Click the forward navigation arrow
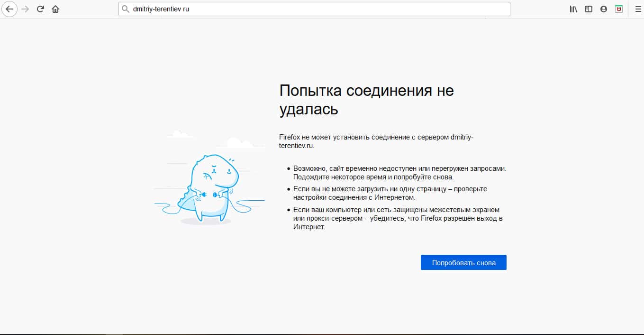Screen dimensions: 644x335 click(25, 9)
